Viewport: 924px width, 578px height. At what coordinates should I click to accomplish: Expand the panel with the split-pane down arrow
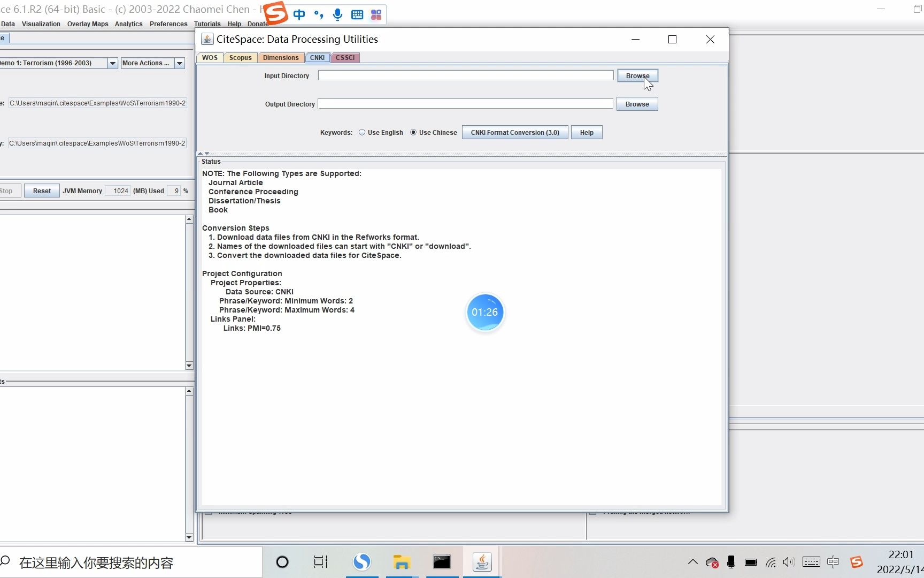click(x=207, y=154)
